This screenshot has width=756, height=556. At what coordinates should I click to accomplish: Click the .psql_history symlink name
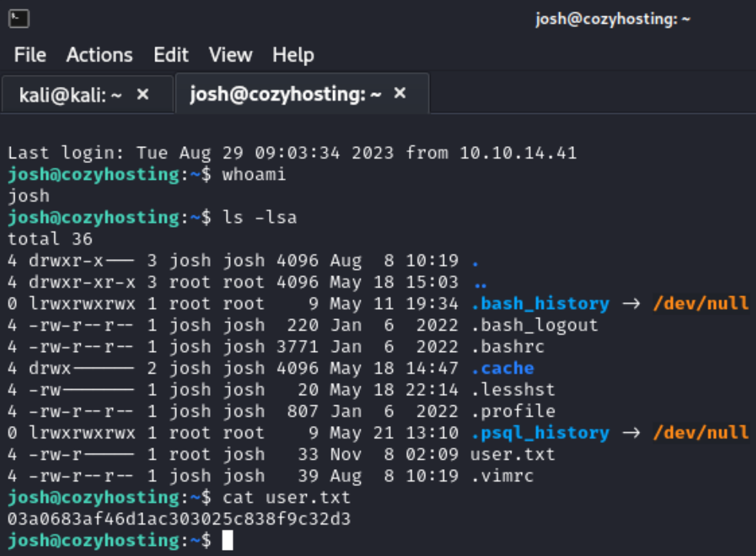[x=540, y=432]
